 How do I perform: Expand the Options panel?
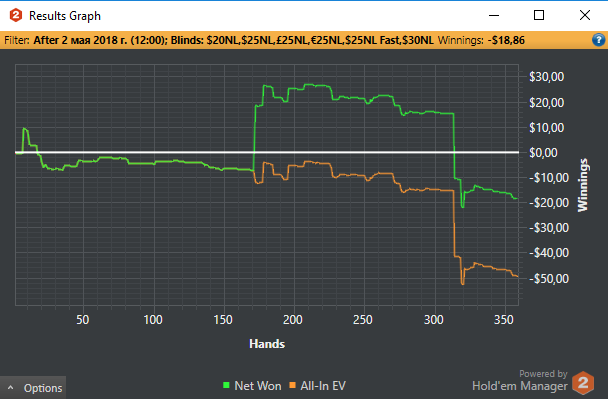pos(33,388)
